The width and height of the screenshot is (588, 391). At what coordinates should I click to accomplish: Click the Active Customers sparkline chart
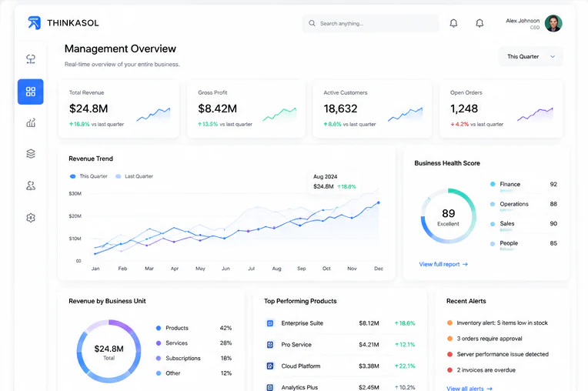tap(406, 115)
